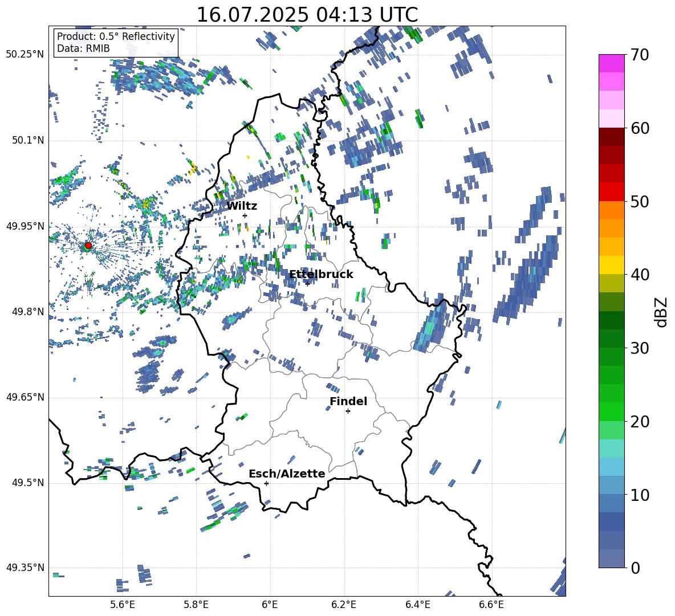Click the 49.35°N latitude label

pyautogui.click(x=25, y=568)
